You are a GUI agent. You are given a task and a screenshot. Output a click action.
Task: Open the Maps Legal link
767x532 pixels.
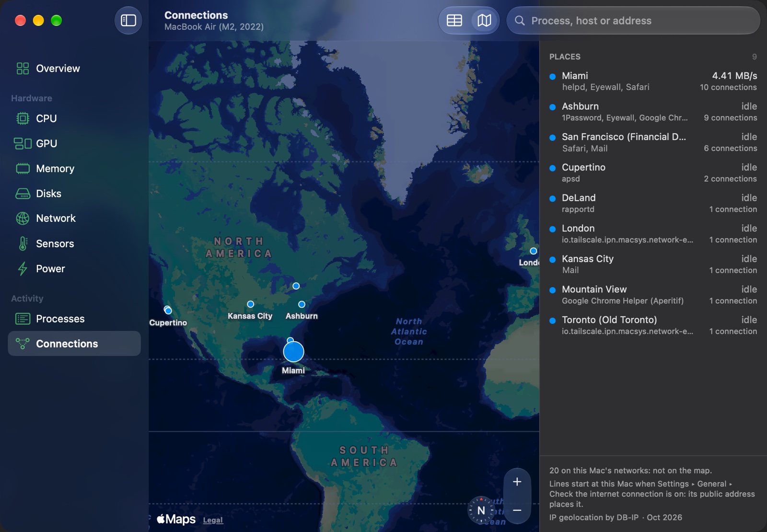pos(213,520)
